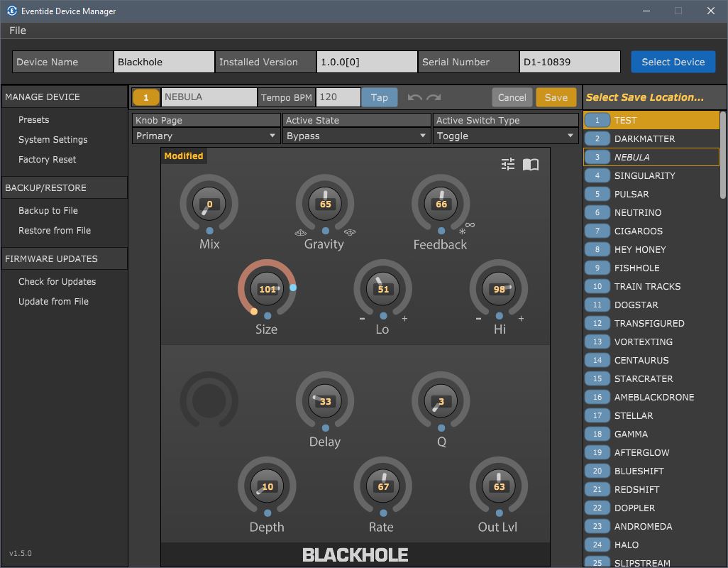Undo the last knob change
Image resolution: width=728 pixels, height=568 pixels.
pyautogui.click(x=414, y=97)
